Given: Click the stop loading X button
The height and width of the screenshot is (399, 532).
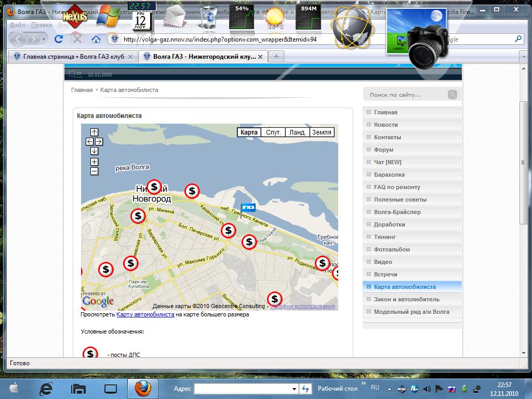Looking at the screenshot, I should pos(78,39).
